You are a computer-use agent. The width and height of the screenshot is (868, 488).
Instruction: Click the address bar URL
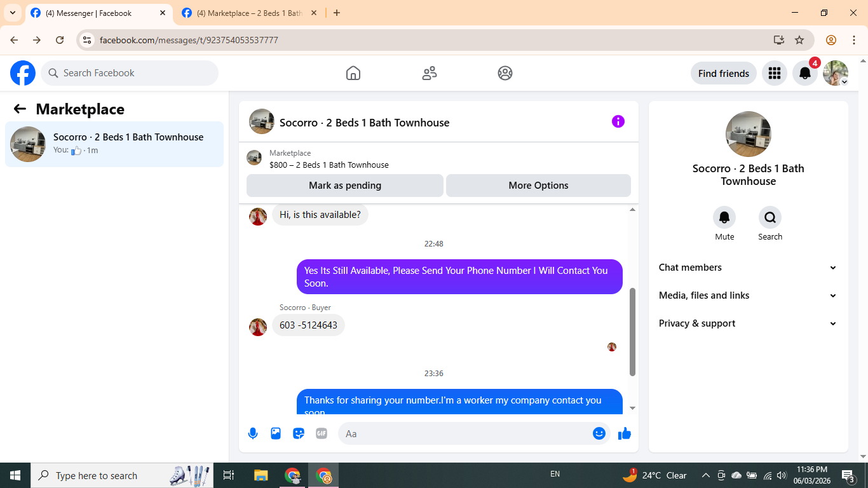[189, 40]
